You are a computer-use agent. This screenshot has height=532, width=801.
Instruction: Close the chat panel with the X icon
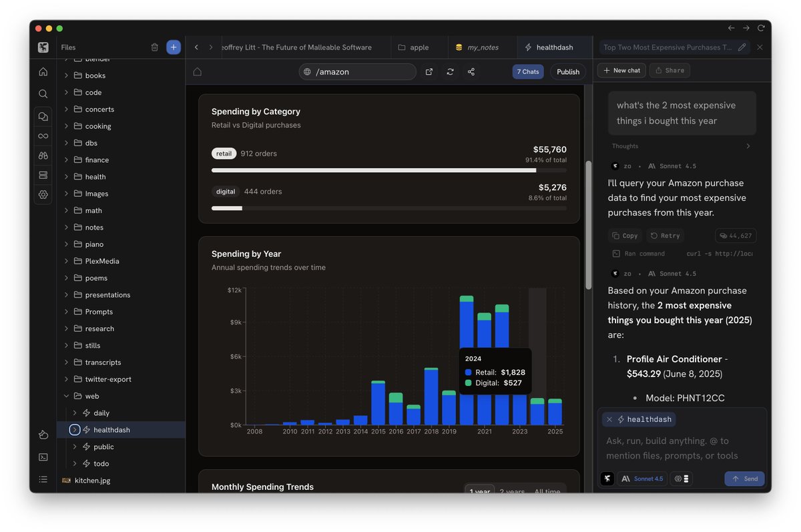click(x=760, y=47)
